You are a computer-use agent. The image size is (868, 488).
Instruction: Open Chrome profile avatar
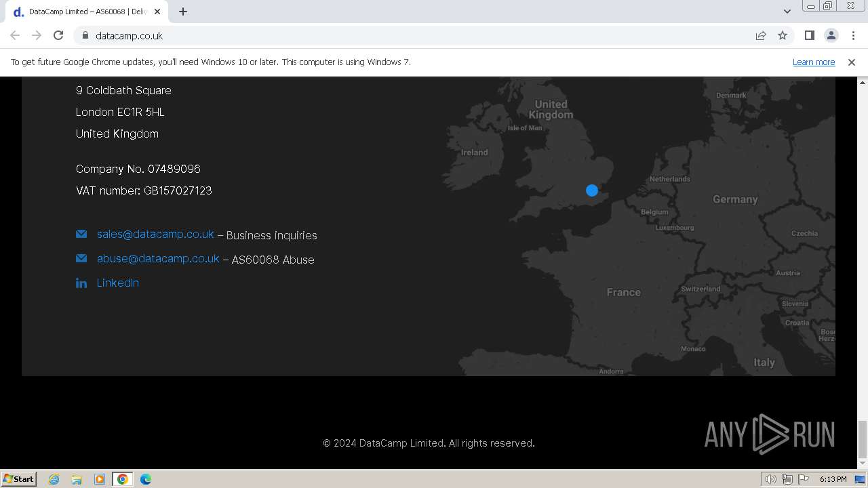pyautogui.click(x=831, y=35)
